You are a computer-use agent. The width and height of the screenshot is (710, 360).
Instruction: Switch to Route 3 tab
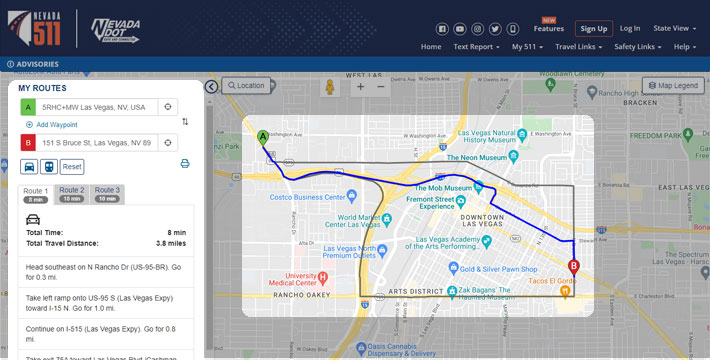tap(107, 194)
